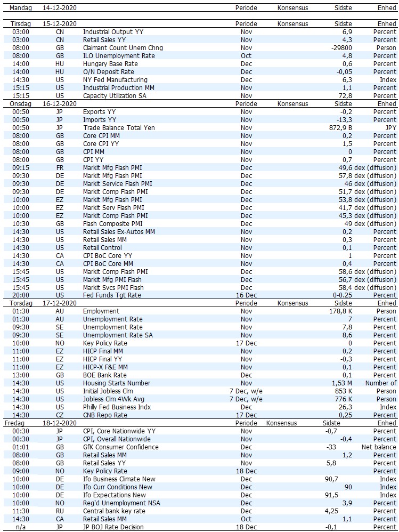Select the Flash Composite PMI event

pyautogui.click(x=112, y=224)
